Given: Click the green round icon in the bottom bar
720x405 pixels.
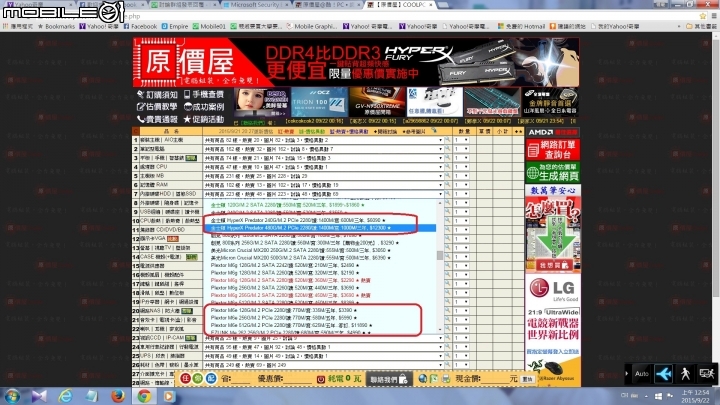Looking at the screenshot, I should tap(198, 379).
